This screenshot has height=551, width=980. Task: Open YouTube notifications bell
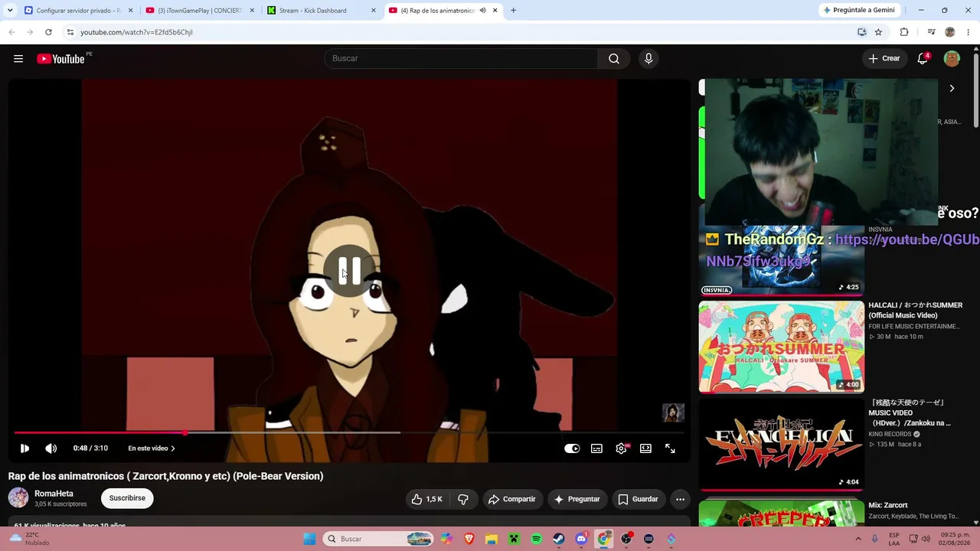pyautogui.click(x=923, y=59)
